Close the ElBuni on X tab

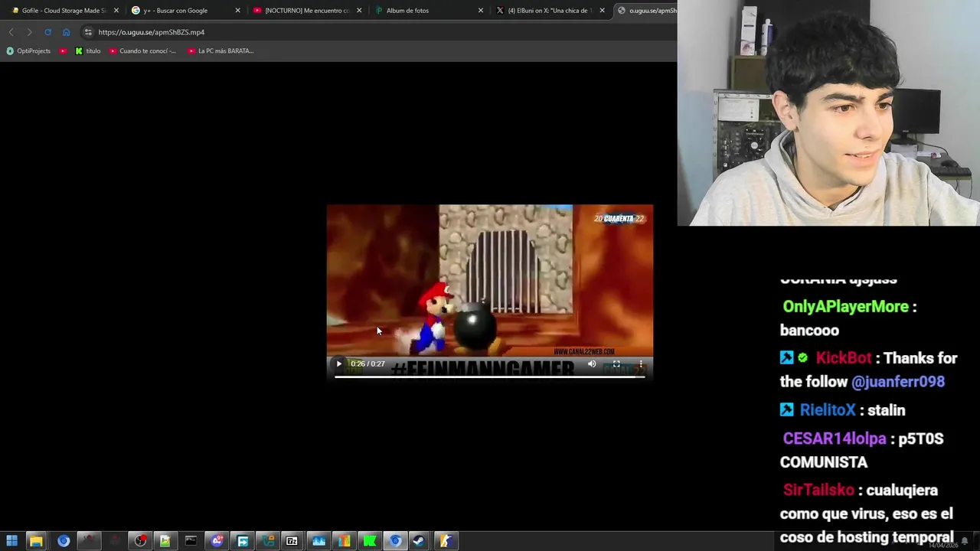tap(603, 11)
